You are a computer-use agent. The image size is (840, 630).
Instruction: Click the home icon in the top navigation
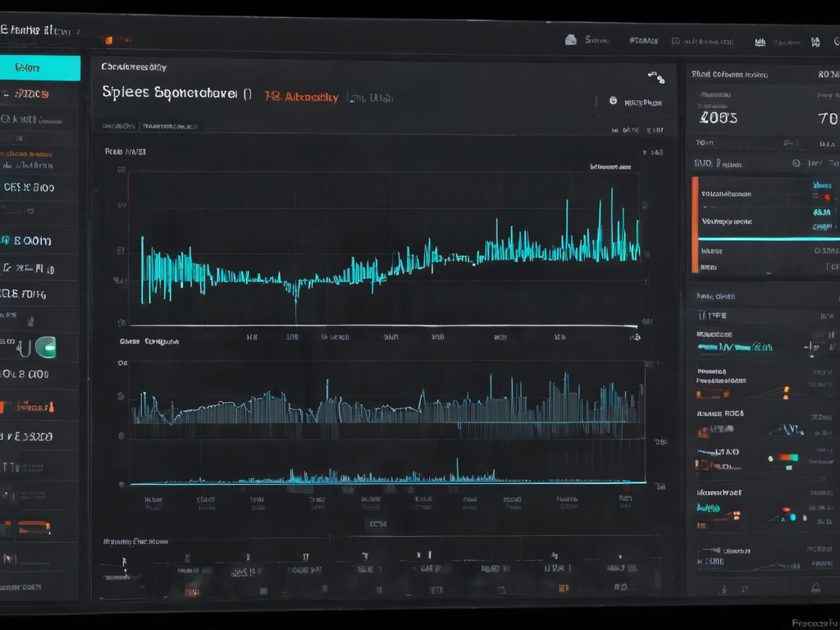[571, 39]
